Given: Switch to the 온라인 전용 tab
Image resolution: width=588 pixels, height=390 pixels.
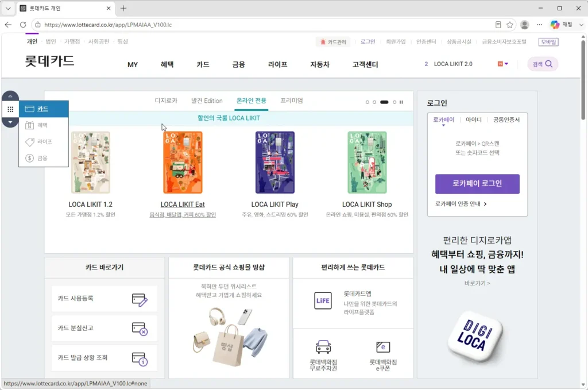Looking at the screenshot, I should tap(252, 101).
